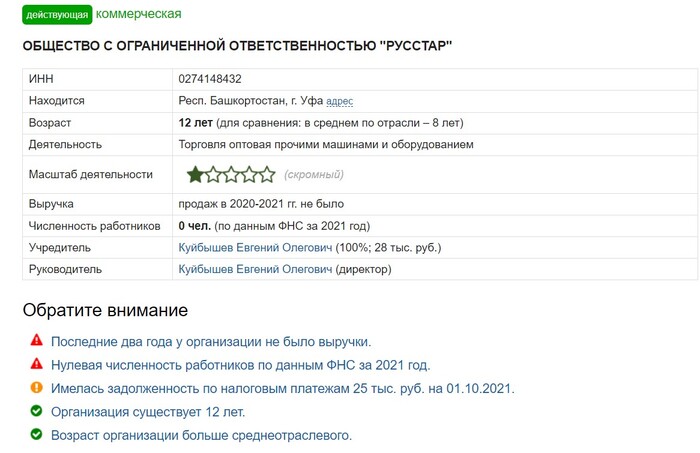This screenshot has height=453, width=700.
Task: Click the empty third rating star
Action: pos(231,175)
